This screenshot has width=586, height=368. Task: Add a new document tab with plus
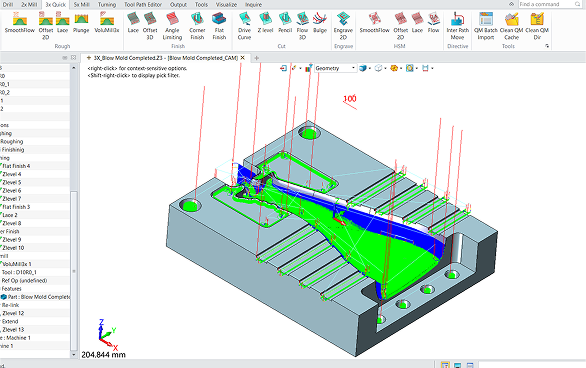(256, 58)
